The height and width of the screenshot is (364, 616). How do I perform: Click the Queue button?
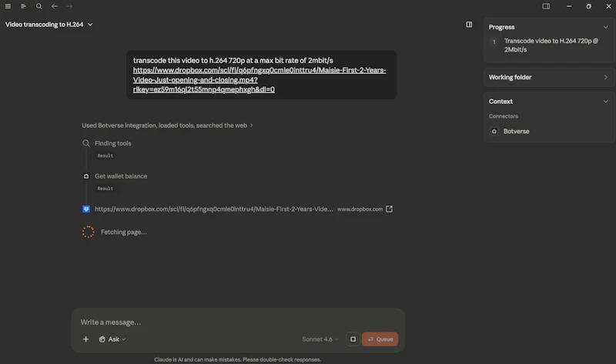[380, 339]
